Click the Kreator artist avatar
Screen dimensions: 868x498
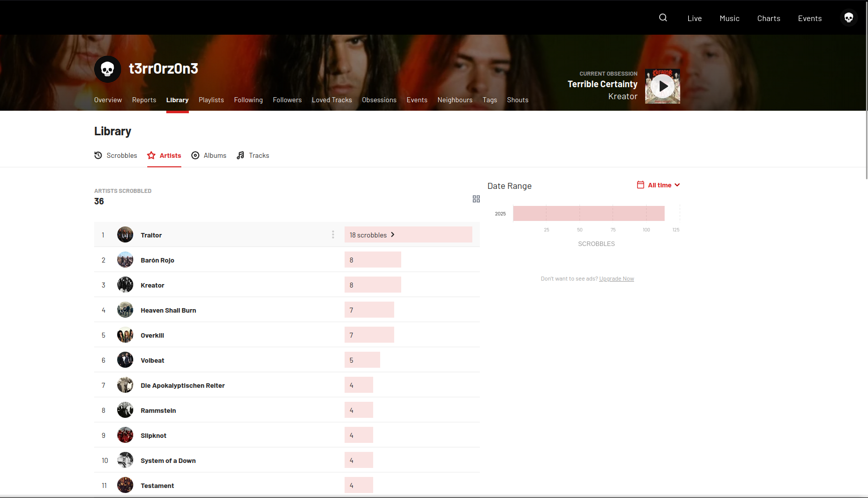pos(125,285)
